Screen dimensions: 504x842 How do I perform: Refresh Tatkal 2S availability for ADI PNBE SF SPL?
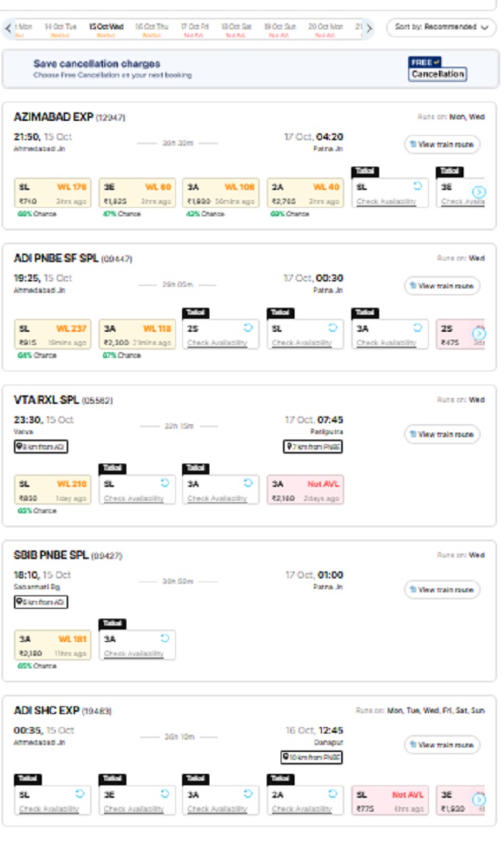247,328
